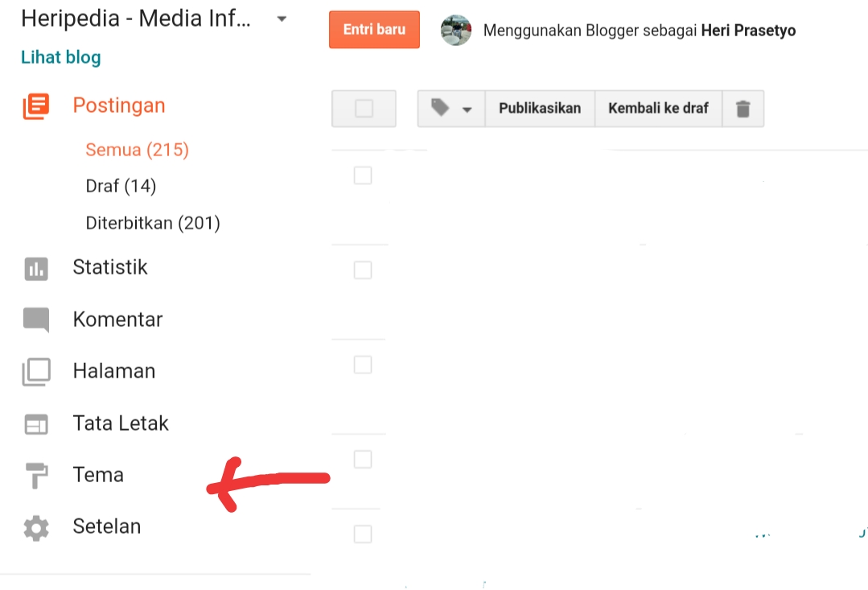Tick the select-all checkbox in toolbar
Viewport: 868px width, 590px height.
coord(364,109)
